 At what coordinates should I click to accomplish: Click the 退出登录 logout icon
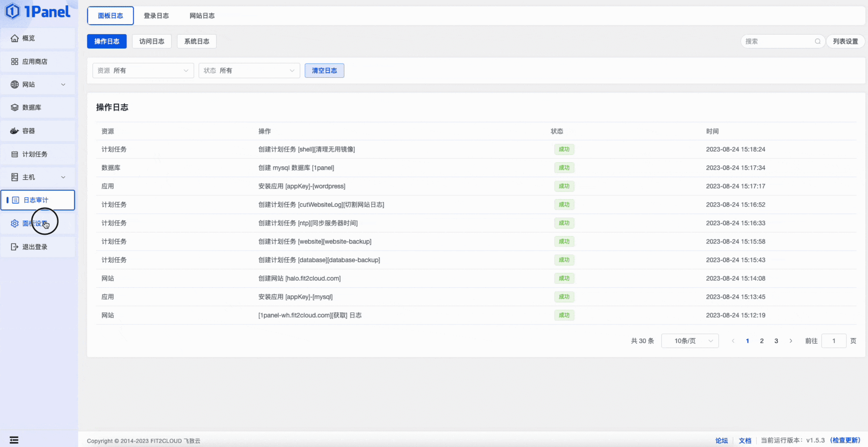pyautogui.click(x=15, y=247)
